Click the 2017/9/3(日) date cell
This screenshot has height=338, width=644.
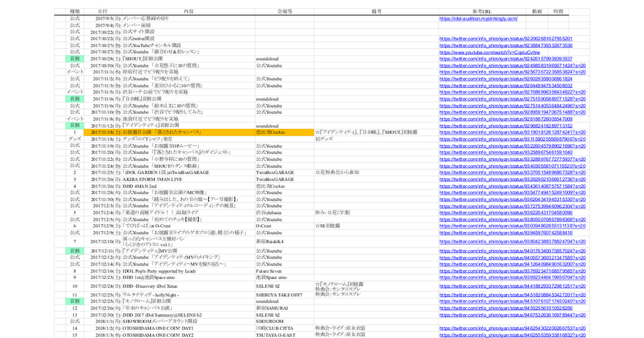tap(103, 18)
